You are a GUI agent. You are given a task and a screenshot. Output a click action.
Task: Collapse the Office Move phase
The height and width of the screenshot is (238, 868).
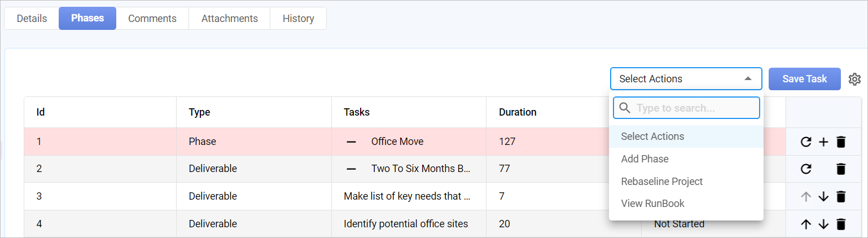[x=351, y=142]
